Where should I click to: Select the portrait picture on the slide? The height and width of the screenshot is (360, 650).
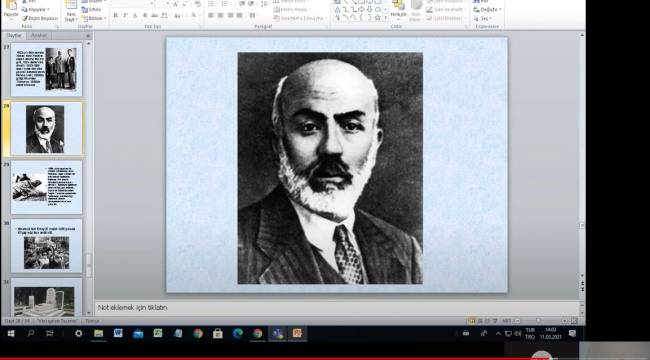point(330,168)
